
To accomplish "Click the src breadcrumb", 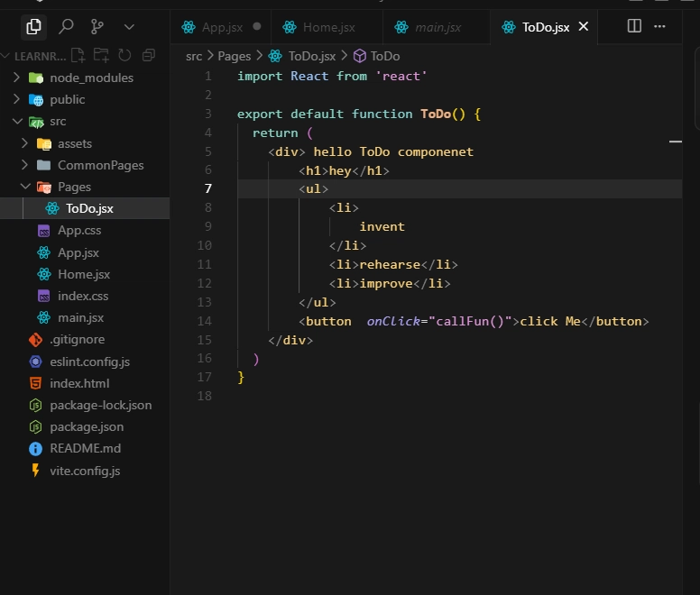I will (x=194, y=56).
